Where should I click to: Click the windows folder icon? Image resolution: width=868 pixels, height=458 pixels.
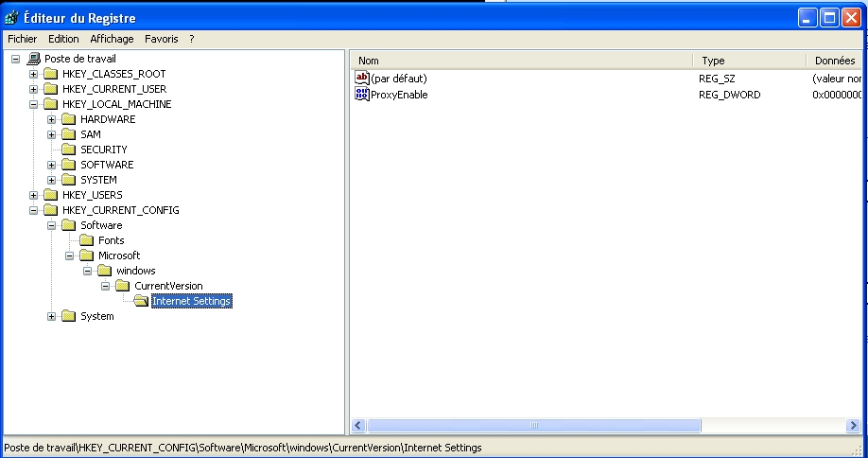tap(105, 271)
